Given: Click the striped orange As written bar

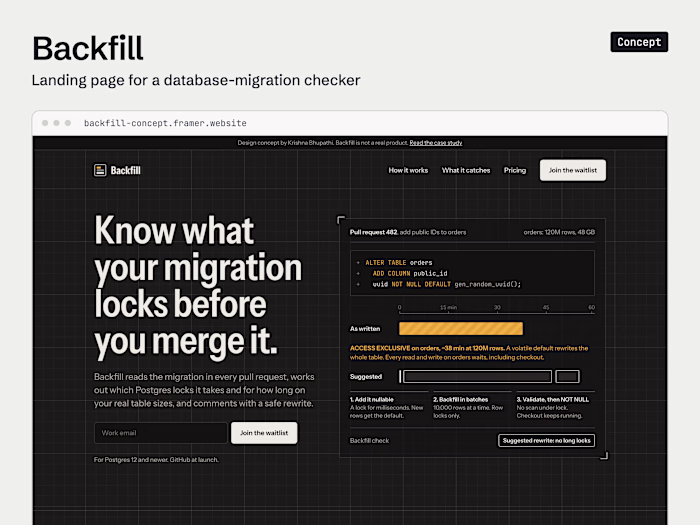Looking at the screenshot, I should (x=461, y=329).
